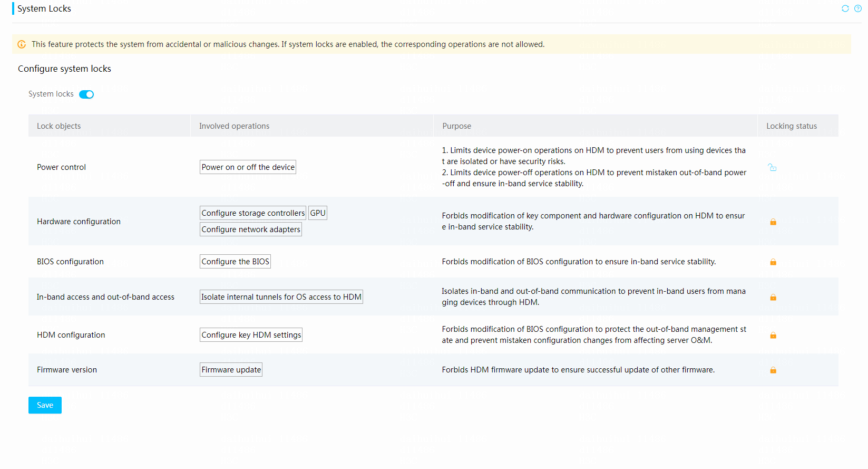Disable the System locks switch
Screen dimensions: 868x469
(x=86, y=94)
